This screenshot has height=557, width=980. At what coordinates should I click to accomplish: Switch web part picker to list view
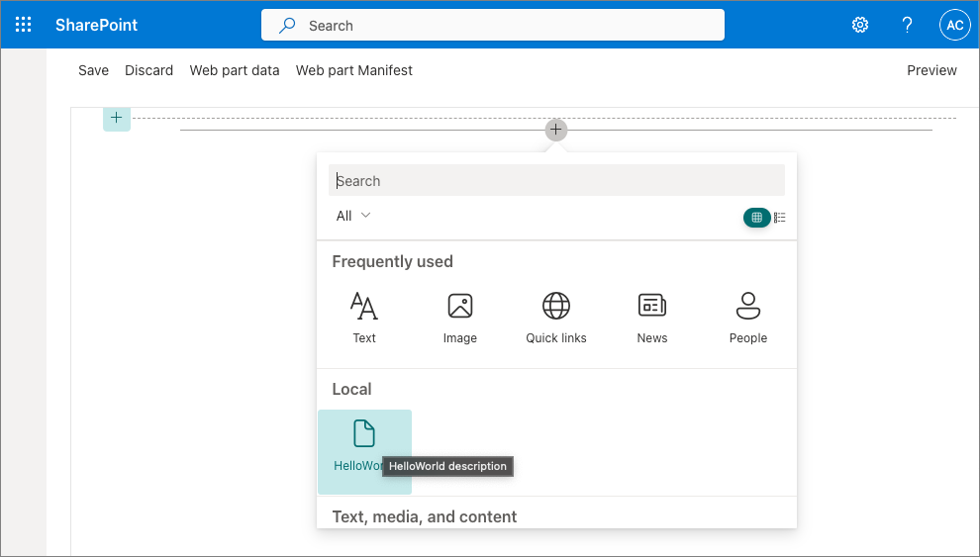pos(779,218)
